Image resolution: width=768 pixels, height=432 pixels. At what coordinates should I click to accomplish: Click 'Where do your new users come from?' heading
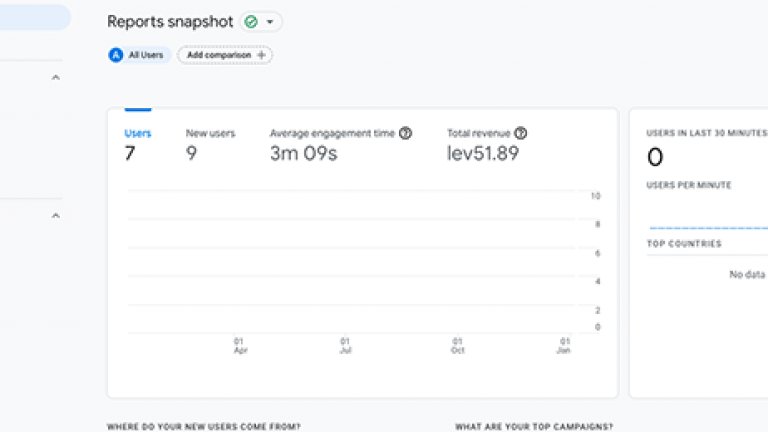tap(204, 427)
